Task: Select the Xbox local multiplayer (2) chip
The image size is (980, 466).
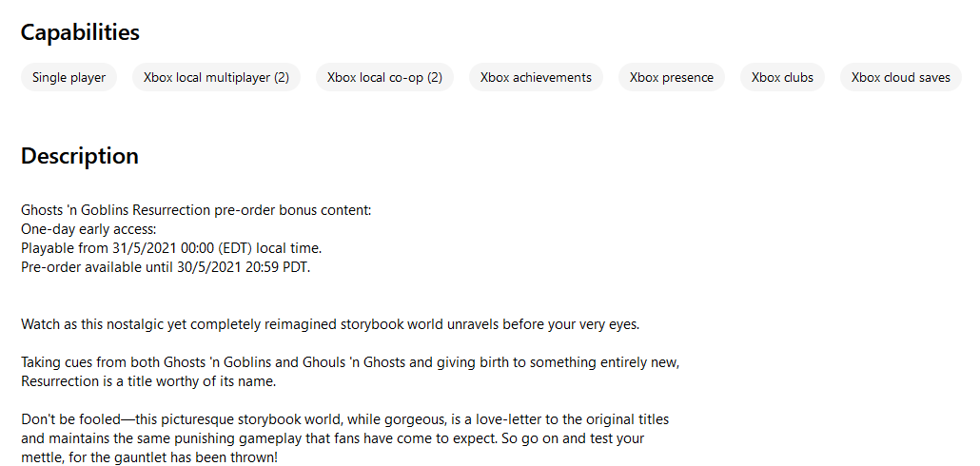Action: point(216,78)
